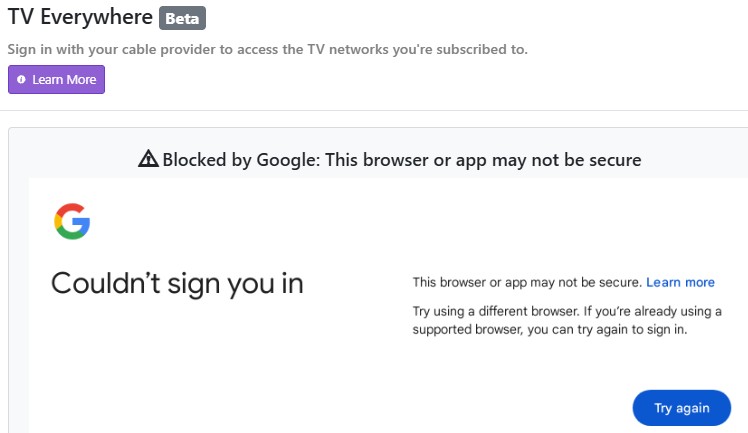
Task: Click the warning triangle icon
Action: (148, 159)
